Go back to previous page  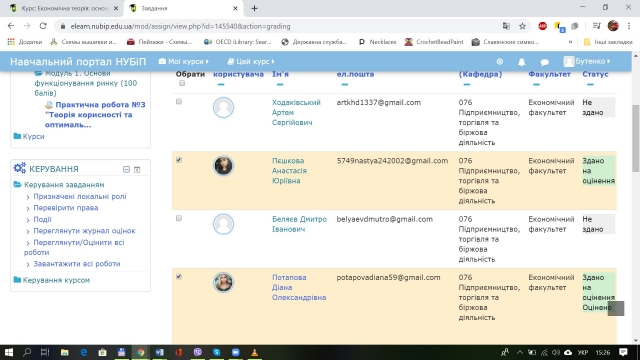coord(11,26)
